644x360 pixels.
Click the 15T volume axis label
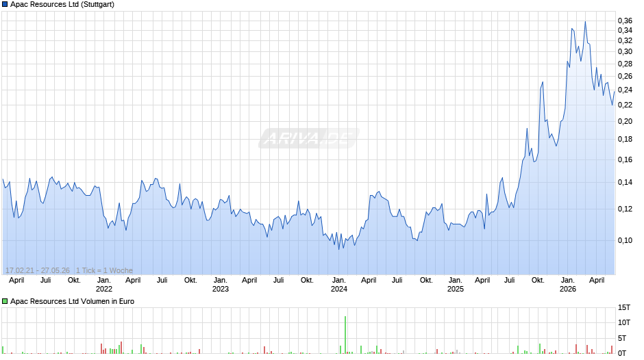624,307
